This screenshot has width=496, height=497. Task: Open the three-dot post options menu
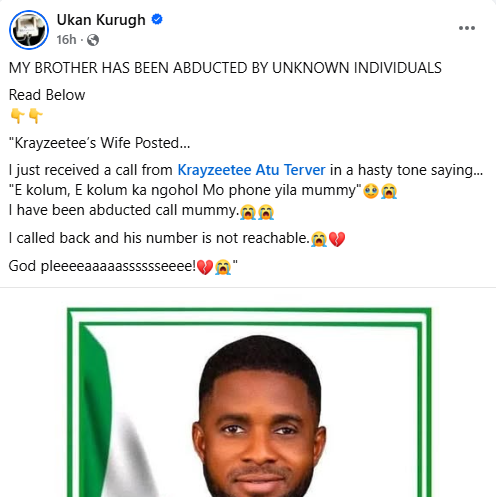pos(467,28)
